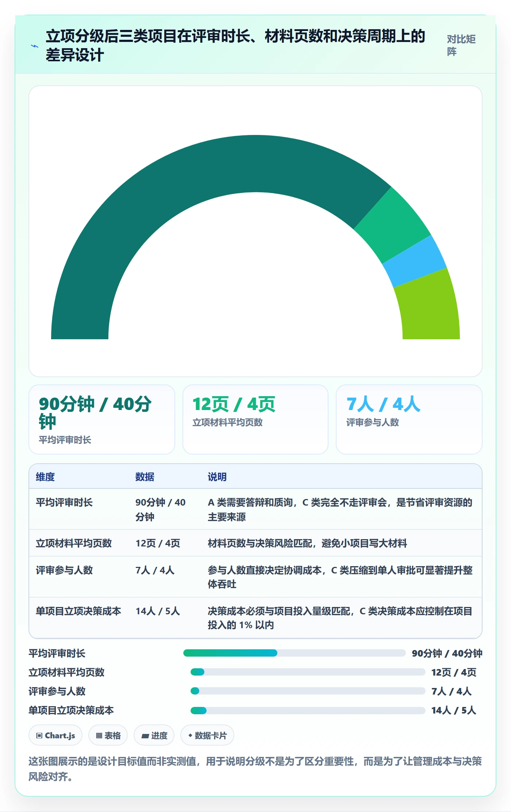The width and height of the screenshot is (511, 812).
Task: Click the 90分钟 / 40分钟 progress value label
Action: click(x=447, y=653)
